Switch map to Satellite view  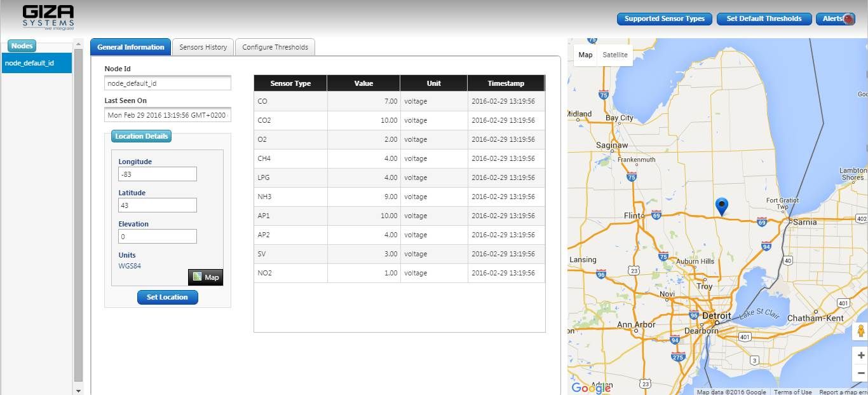[x=614, y=55]
